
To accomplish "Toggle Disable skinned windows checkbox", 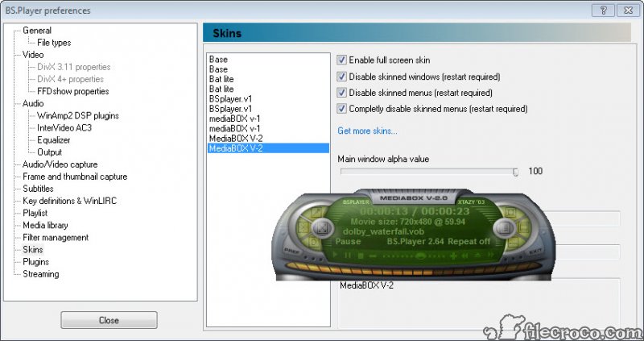I will click(341, 77).
